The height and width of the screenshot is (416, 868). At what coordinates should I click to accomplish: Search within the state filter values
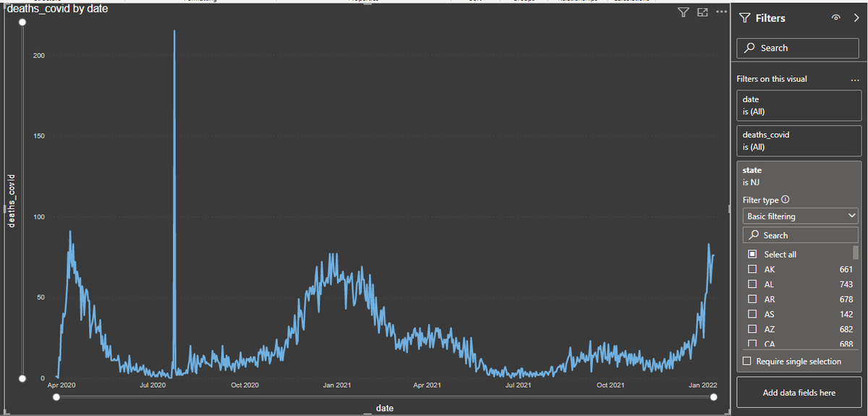coord(800,235)
